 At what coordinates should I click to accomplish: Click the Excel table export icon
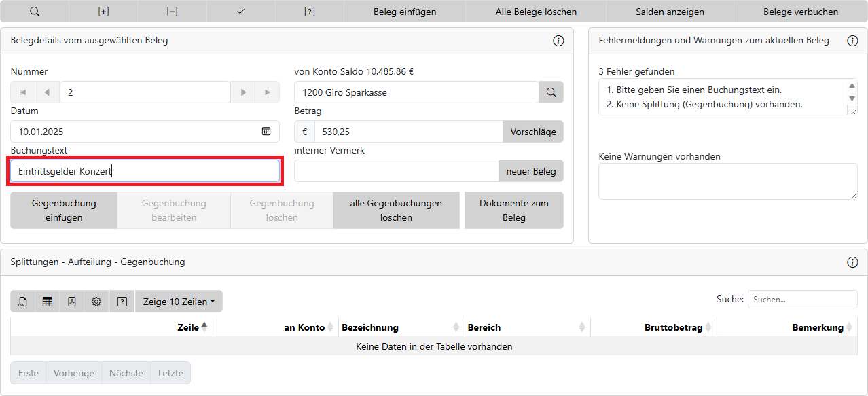(48, 302)
